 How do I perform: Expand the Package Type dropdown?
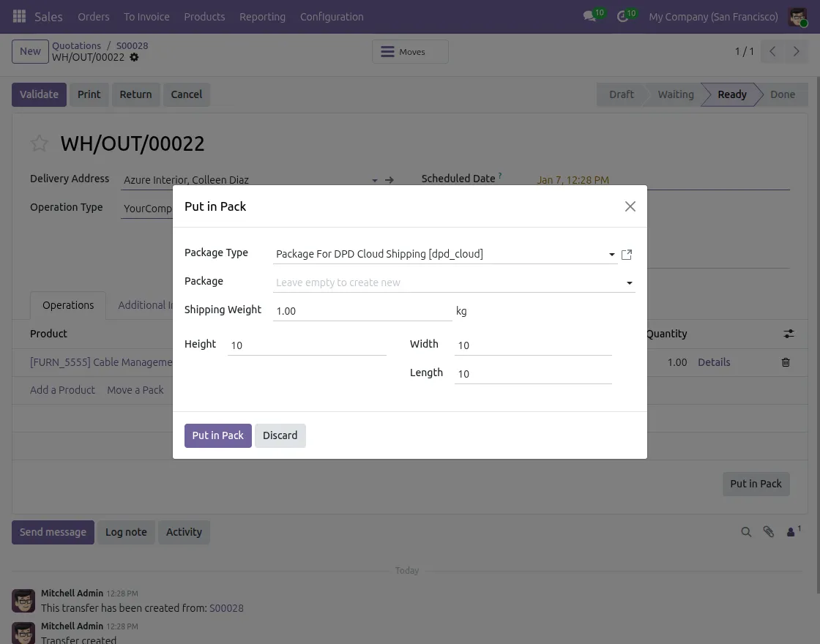pyautogui.click(x=611, y=254)
